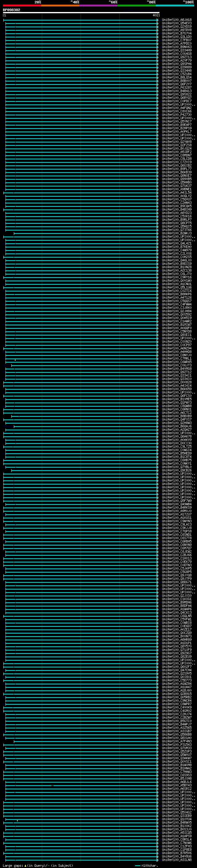Select hit UniRef100_A4HHD8

176,352
